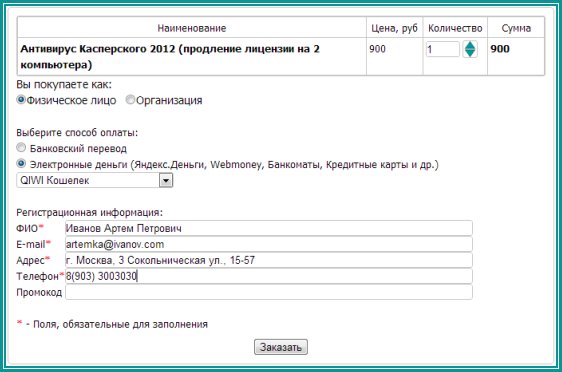The width and height of the screenshot is (562, 372).
Task: Click the Регистрационная информация: label
Action: (x=90, y=213)
